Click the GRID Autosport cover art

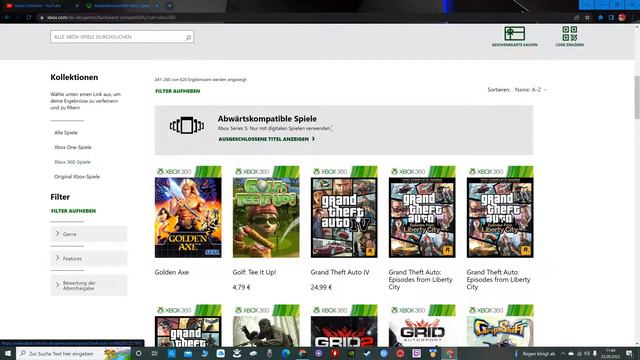(x=422, y=326)
